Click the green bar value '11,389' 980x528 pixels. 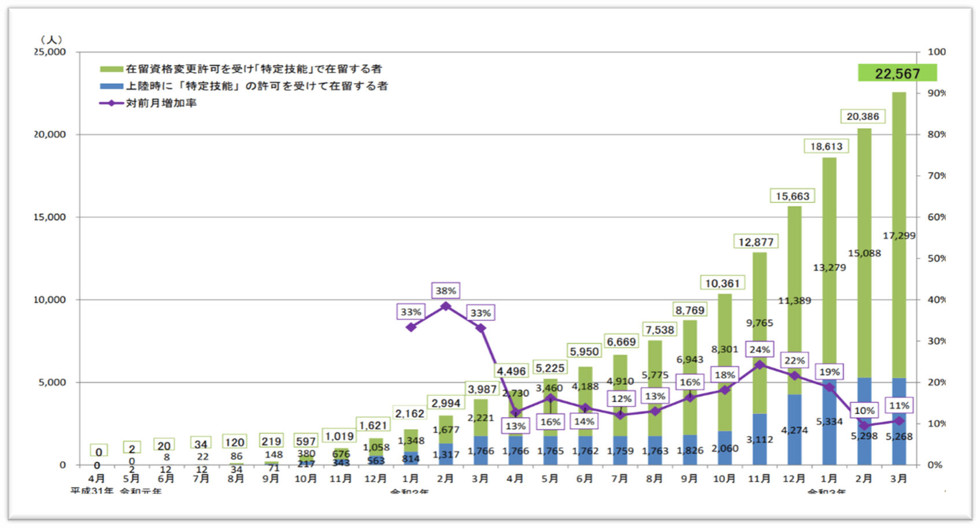(794, 300)
